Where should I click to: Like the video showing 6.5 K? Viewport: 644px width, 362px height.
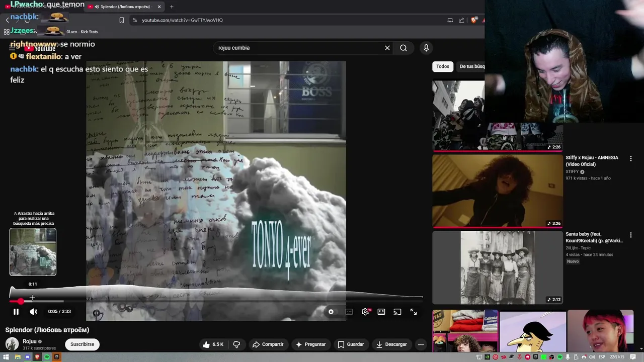coord(213,344)
